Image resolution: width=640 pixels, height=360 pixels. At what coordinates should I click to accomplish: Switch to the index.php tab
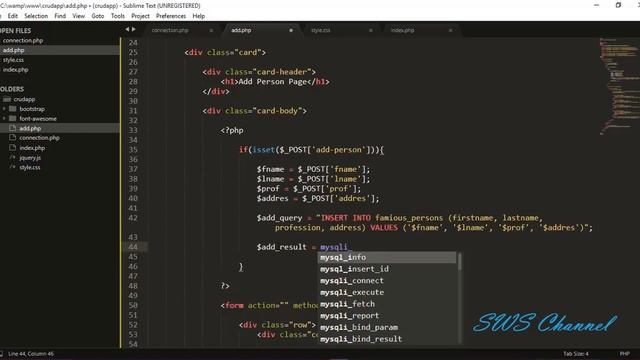[x=402, y=30]
